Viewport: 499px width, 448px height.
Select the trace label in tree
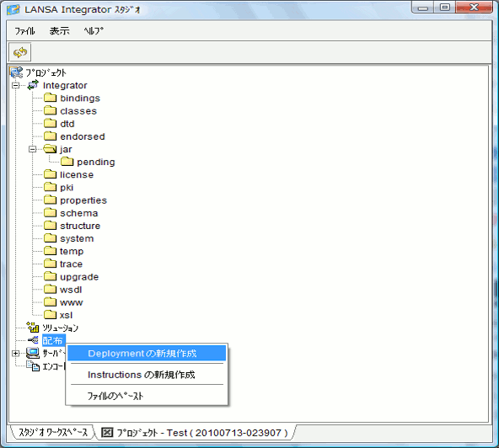[72, 264]
